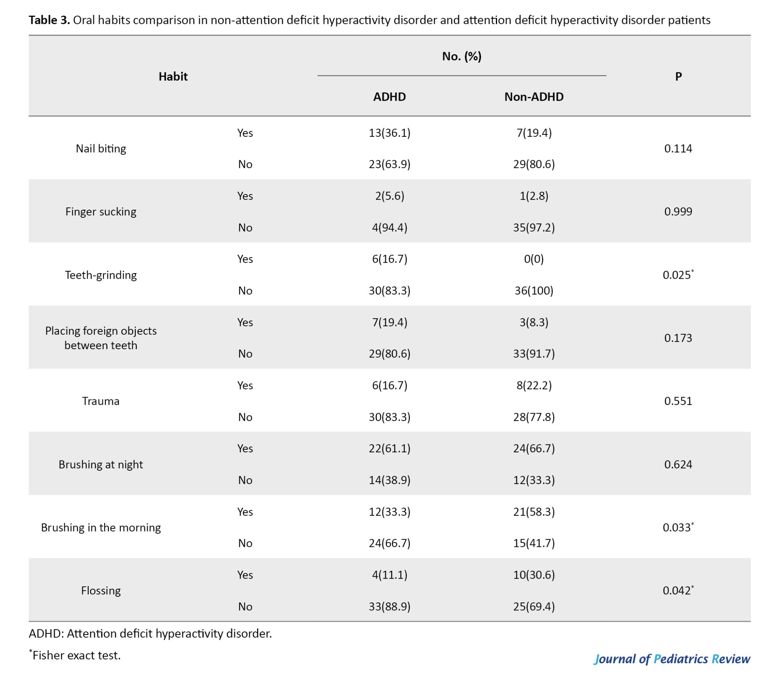Image resolution: width=784 pixels, height=693 pixels.
Task: Click the Nail biting row label
Action: pos(101,149)
